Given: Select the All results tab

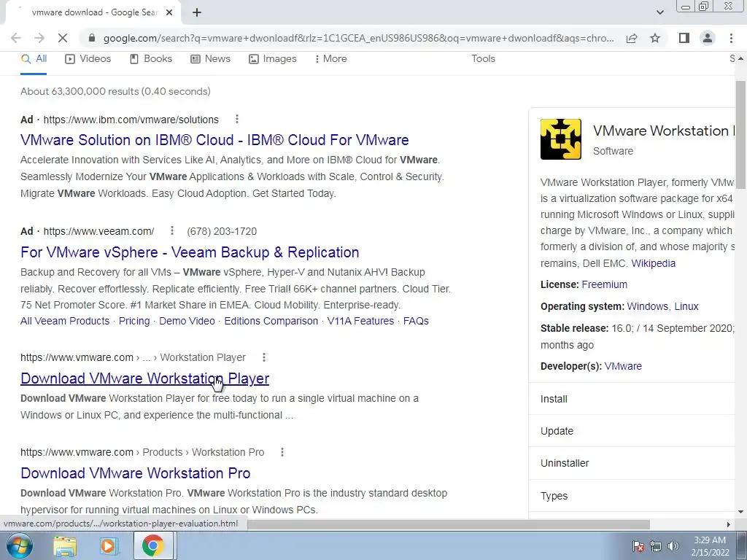Looking at the screenshot, I should (34, 58).
